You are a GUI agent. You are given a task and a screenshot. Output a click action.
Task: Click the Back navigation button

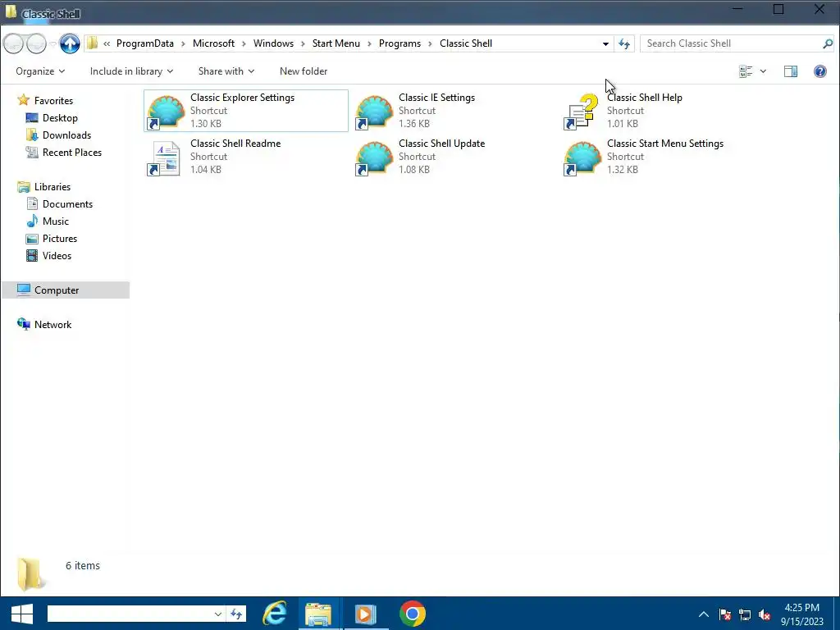click(13, 43)
